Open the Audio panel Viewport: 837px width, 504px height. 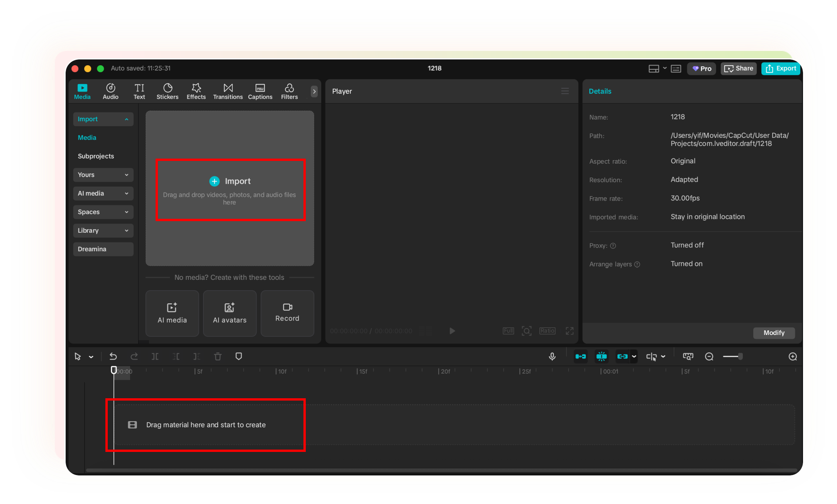tap(110, 91)
